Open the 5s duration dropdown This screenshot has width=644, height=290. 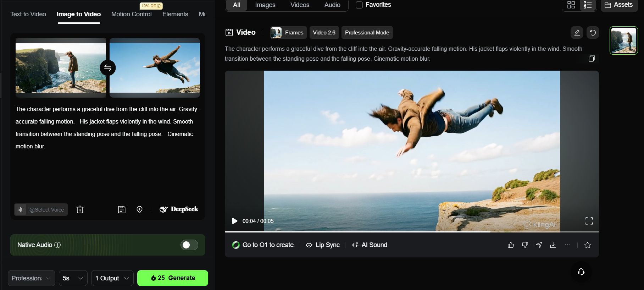point(73,278)
